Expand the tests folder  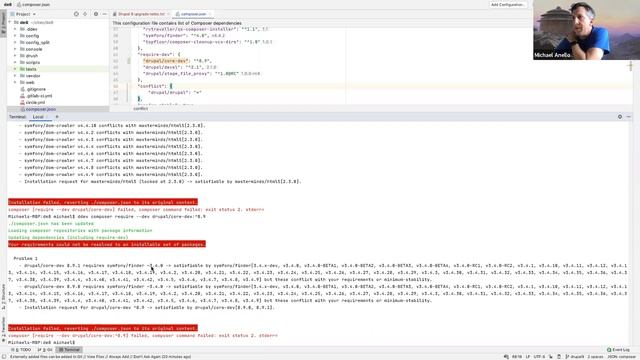click(x=15, y=69)
